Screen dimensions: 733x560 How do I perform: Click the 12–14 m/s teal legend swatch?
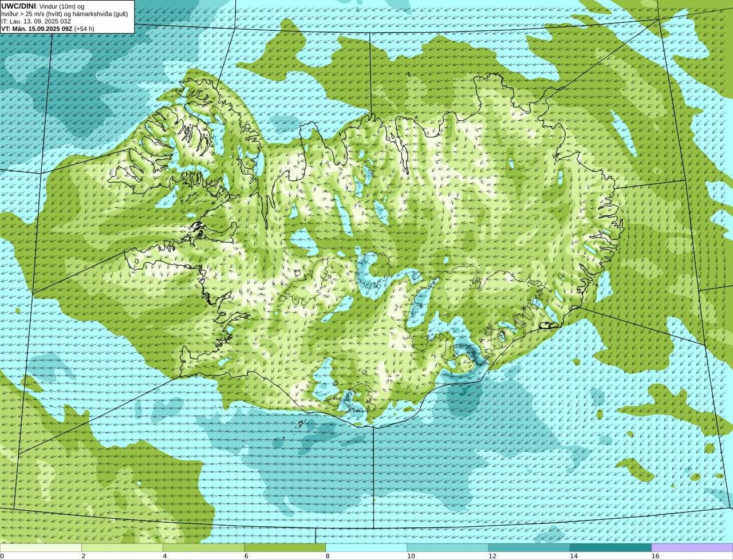(529, 548)
